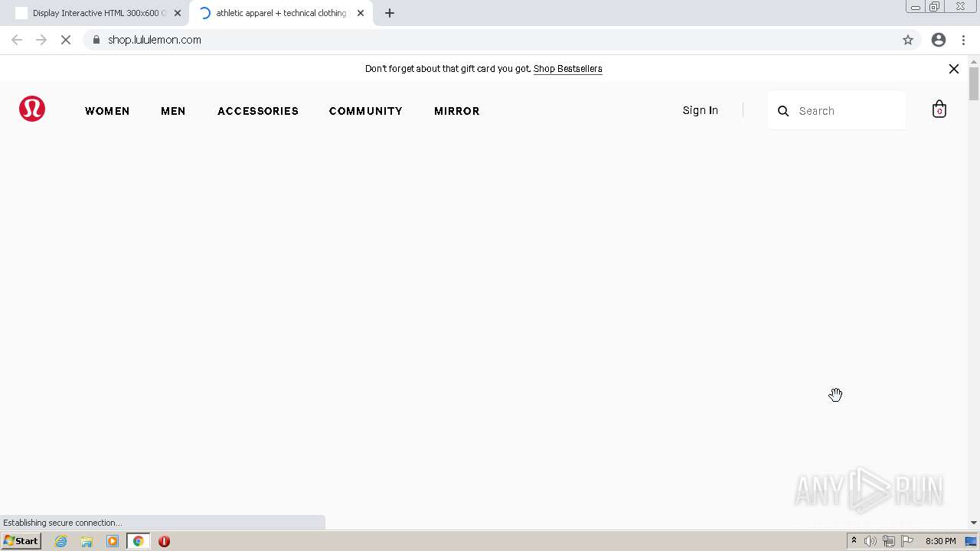Follow the Shop Bestsellers link
Image resolution: width=980 pixels, height=551 pixels.
[568, 69]
